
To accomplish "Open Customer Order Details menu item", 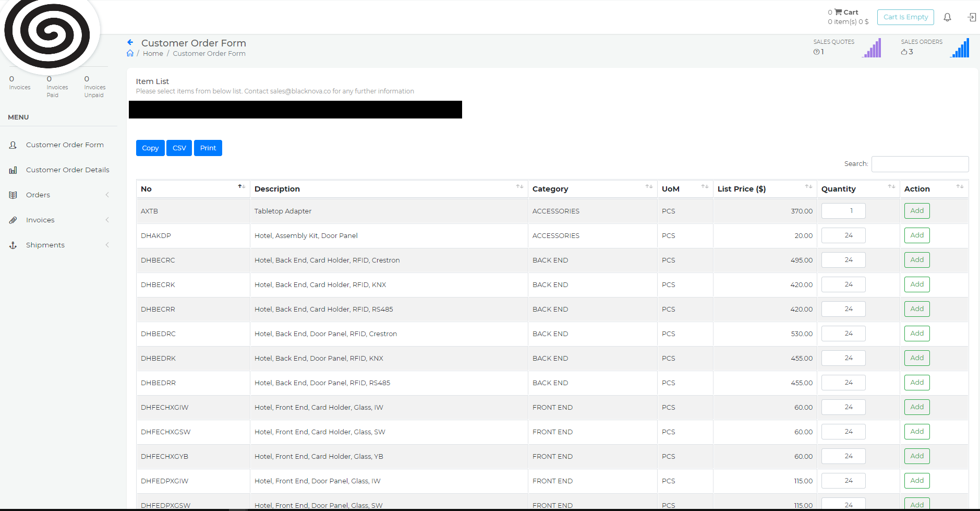I will (67, 170).
